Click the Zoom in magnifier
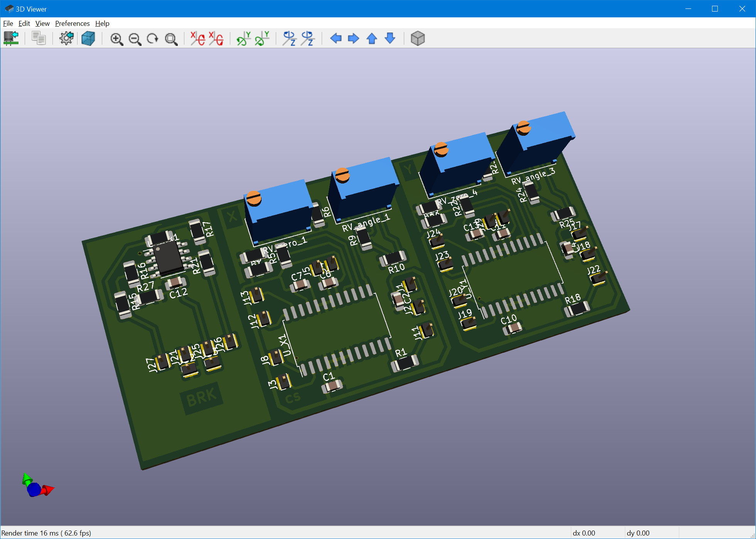 tap(116, 39)
